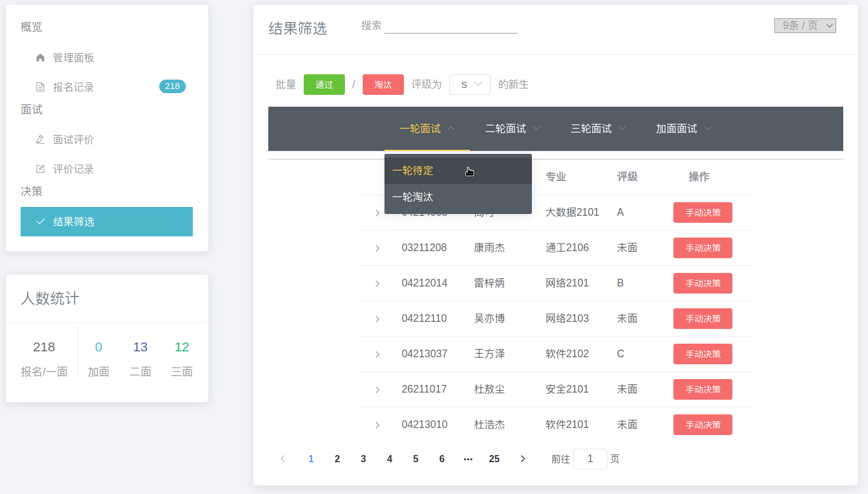Screen dimensions: 868x494
Task: Click 手动决策 for 吴亦博
Action: [703, 319]
